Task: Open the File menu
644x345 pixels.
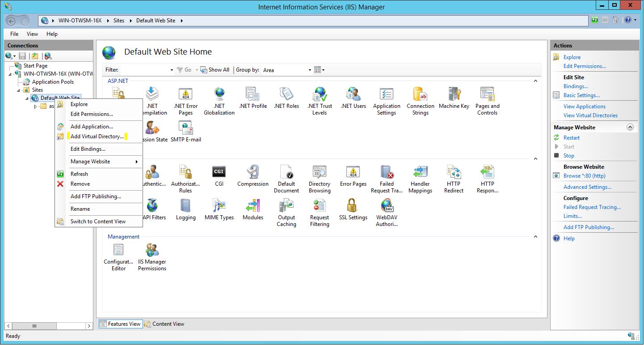Action: point(14,34)
